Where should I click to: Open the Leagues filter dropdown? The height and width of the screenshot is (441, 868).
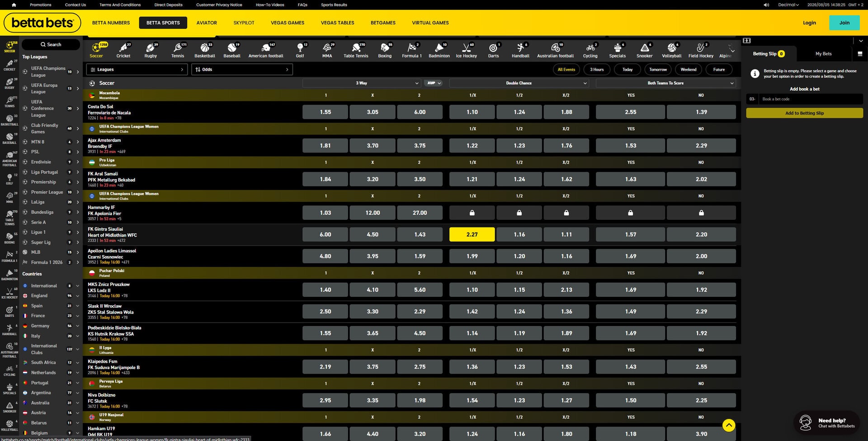click(137, 70)
